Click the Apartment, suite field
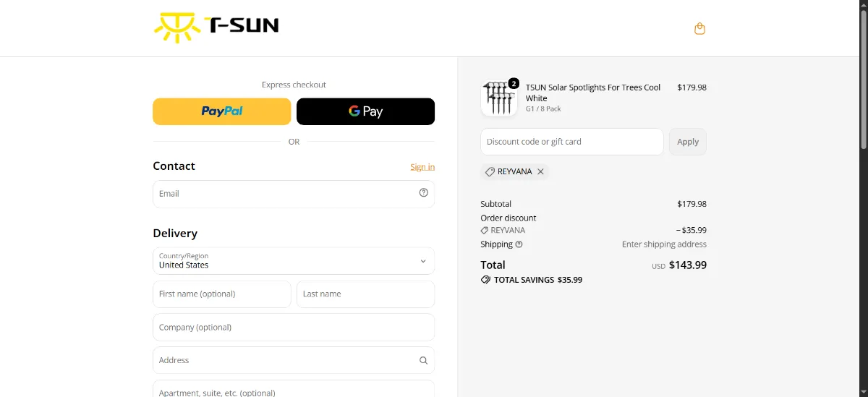868x397 pixels. point(294,389)
